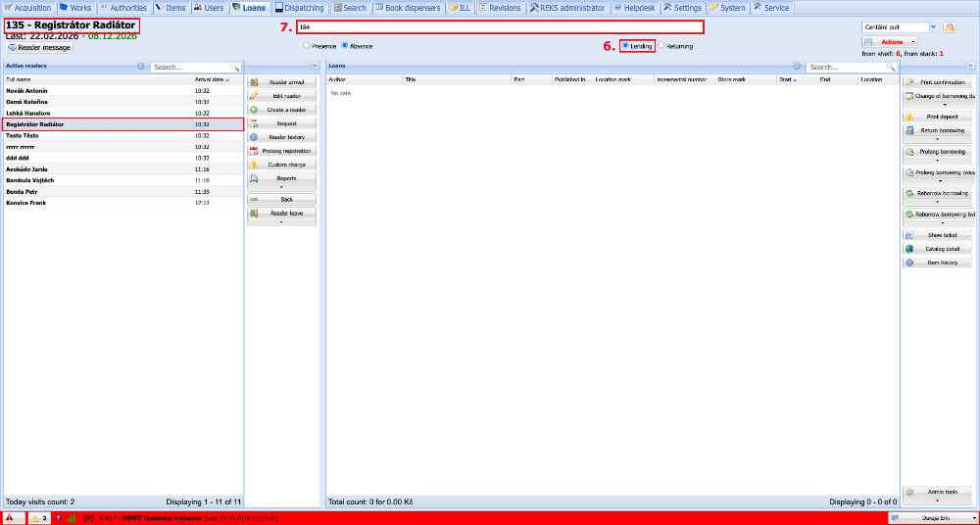This screenshot has height=525, width=980.
Task: Open the desk selection combo box arrow
Action: coord(933,27)
